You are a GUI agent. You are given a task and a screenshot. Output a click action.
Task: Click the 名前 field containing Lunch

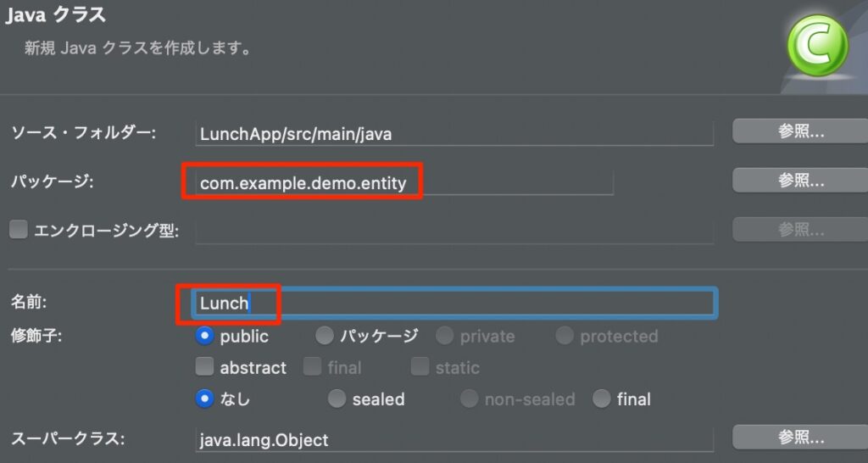[x=454, y=303]
